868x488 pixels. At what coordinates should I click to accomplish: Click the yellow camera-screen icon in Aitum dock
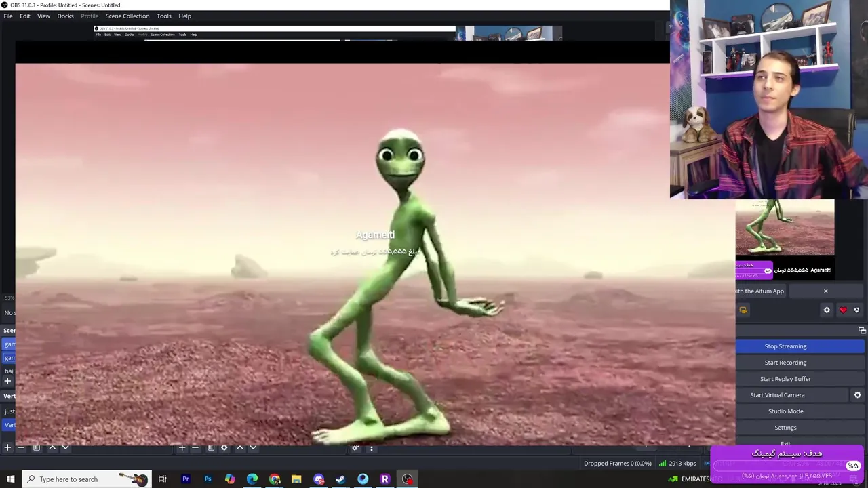[x=743, y=310]
